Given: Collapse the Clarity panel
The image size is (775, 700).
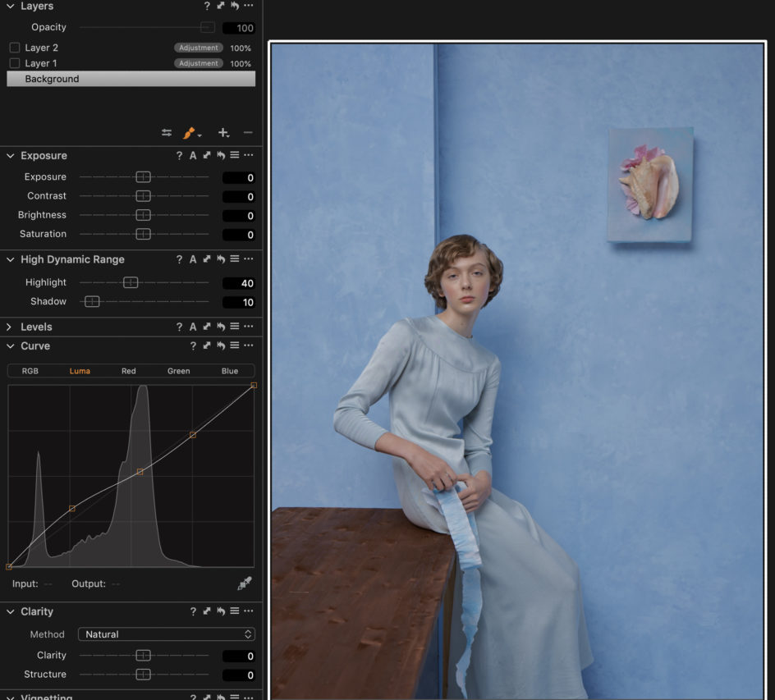Looking at the screenshot, I should click(x=10, y=611).
